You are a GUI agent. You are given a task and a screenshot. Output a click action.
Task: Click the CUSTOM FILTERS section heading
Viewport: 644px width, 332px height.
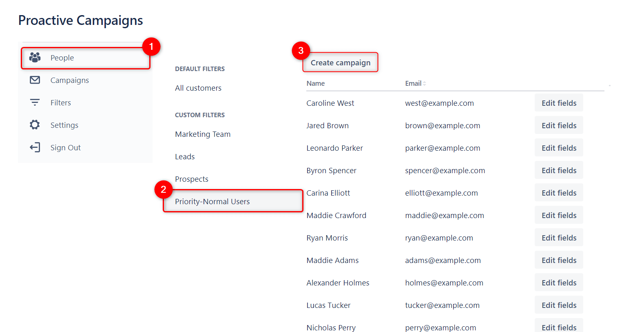200,115
